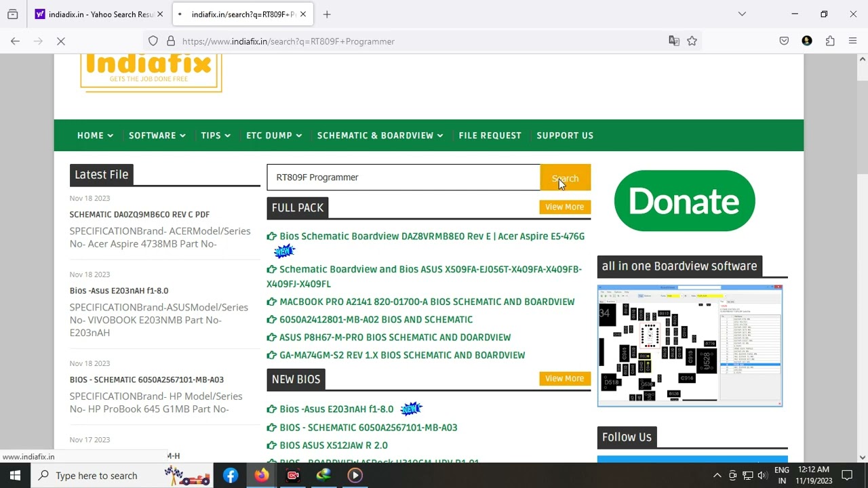The height and width of the screenshot is (488, 868).
Task: Open the red recorder app in taskbar
Action: click(x=293, y=476)
